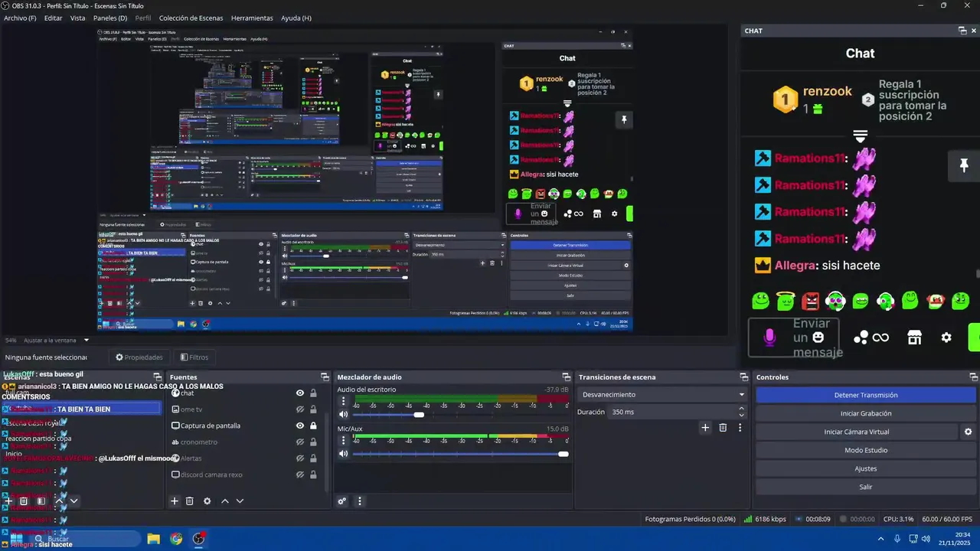
Task: Open the Editar menu
Action: tap(54, 18)
